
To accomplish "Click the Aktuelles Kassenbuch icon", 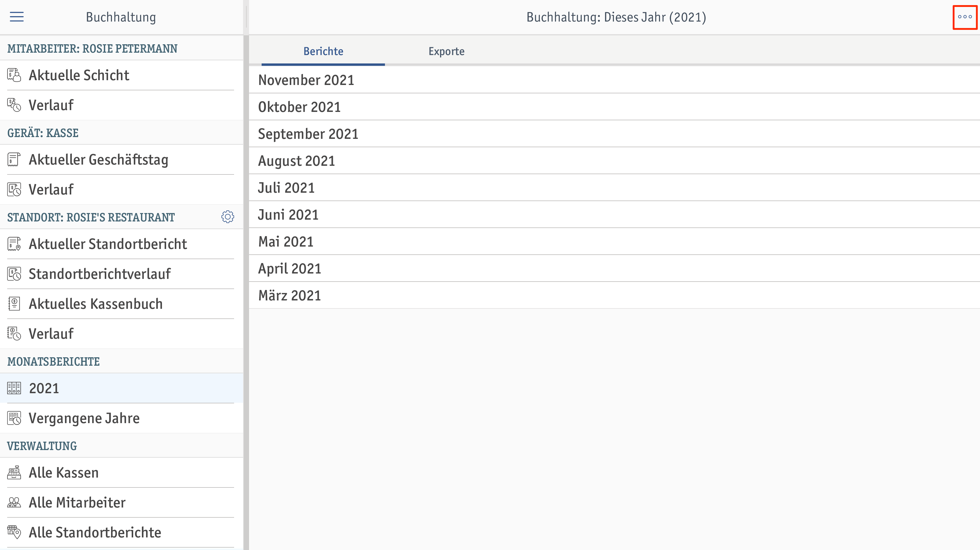I will (14, 303).
